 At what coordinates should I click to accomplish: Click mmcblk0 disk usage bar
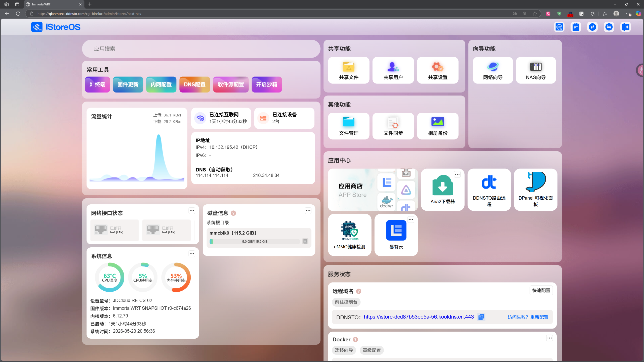pyautogui.click(x=255, y=241)
